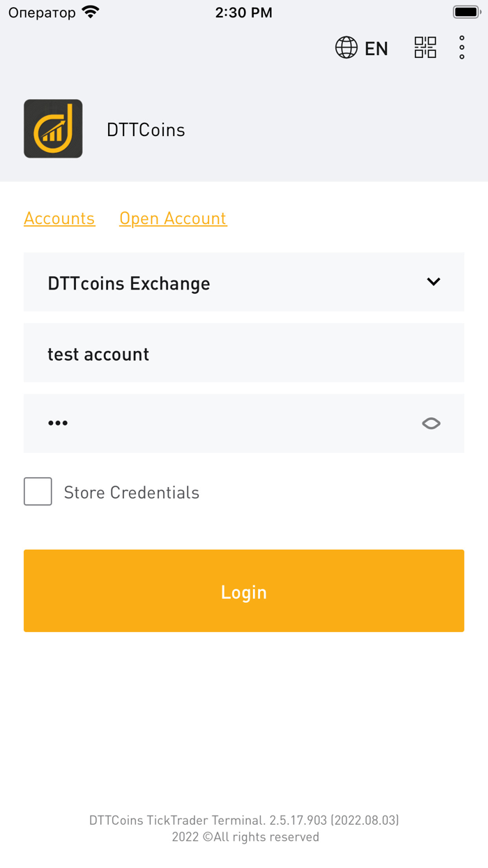
Task: Click the version text at screen bottom
Action: click(244, 820)
